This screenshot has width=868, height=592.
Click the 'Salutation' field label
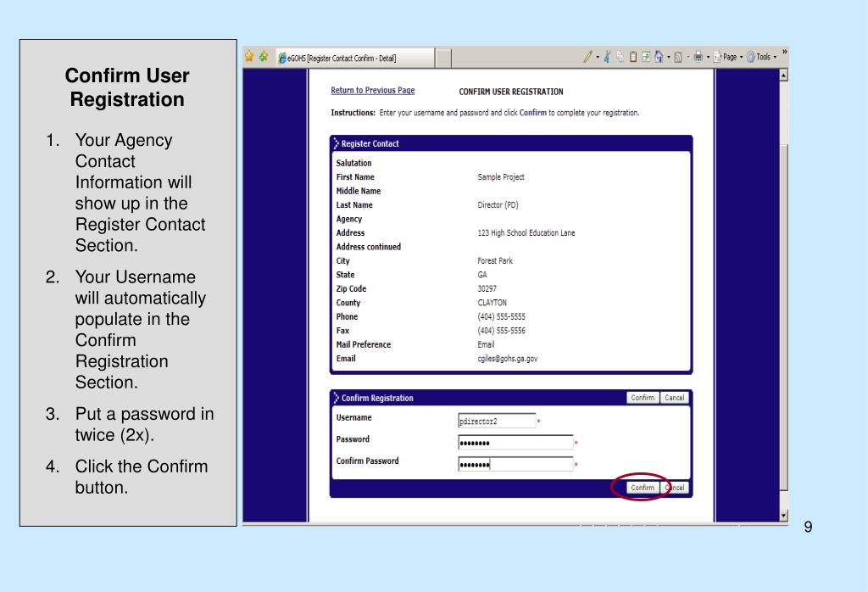point(353,163)
